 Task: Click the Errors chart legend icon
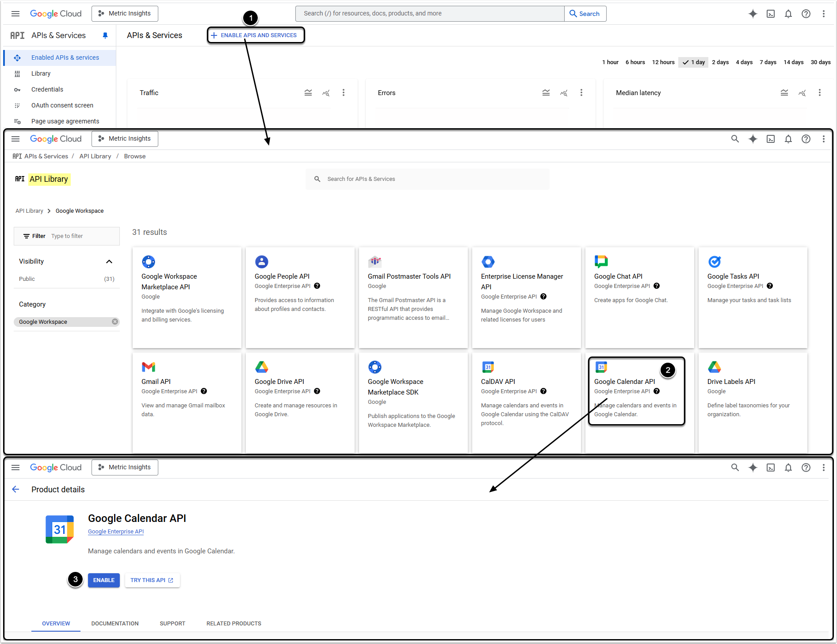point(546,93)
